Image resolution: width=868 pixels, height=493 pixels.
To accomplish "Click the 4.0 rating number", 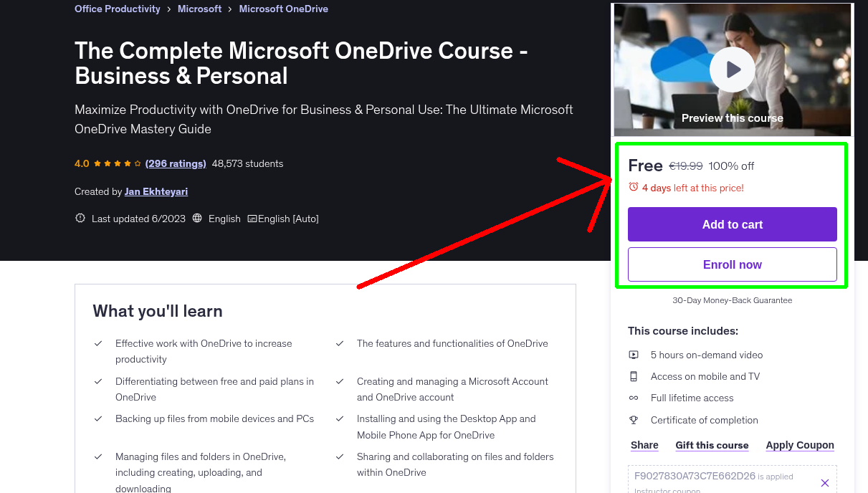I will coord(82,163).
